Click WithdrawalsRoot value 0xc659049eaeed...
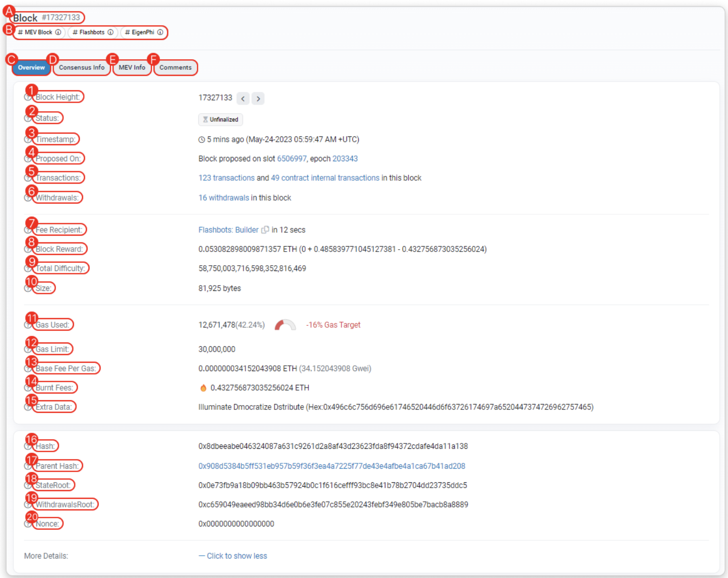This screenshot has height=578, width=728. point(333,505)
